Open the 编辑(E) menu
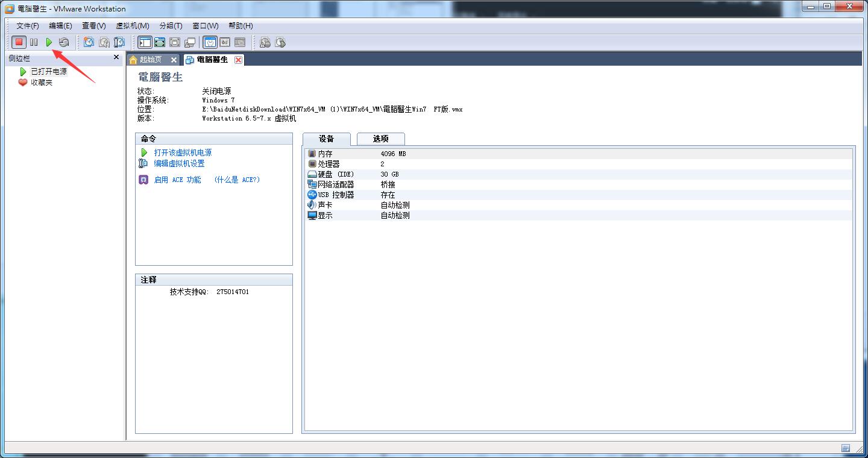 (60, 26)
